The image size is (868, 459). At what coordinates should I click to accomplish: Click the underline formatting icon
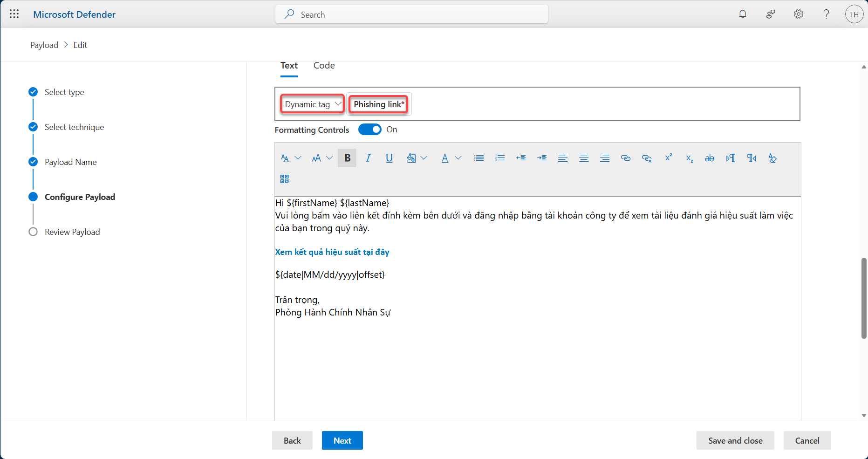(x=389, y=158)
